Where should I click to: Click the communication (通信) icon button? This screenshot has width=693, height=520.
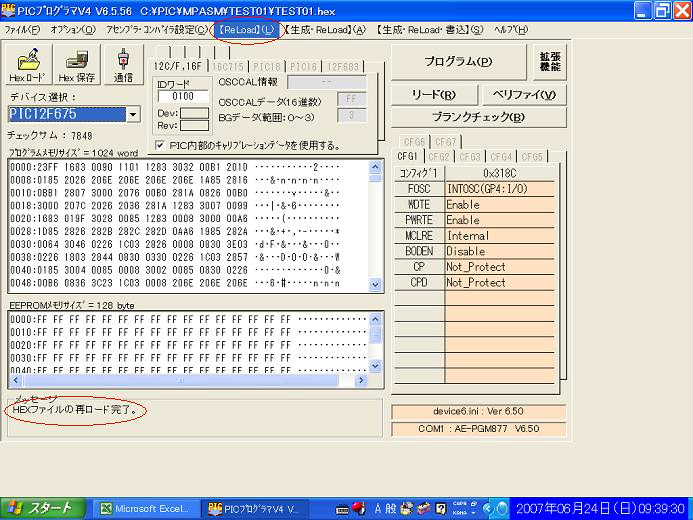(x=124, y=65)
